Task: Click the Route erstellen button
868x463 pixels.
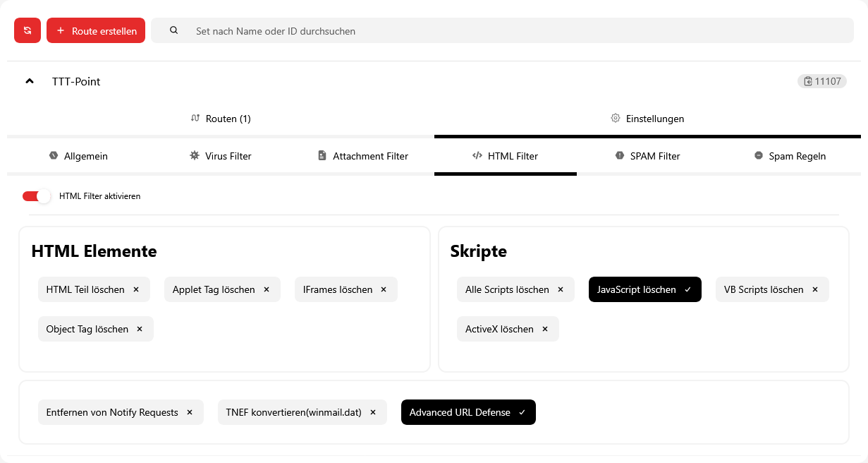Action: [96, 30]
